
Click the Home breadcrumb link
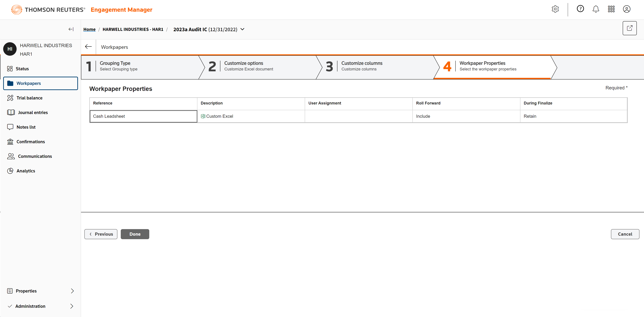pyautogui.click(x=89, y=30)
